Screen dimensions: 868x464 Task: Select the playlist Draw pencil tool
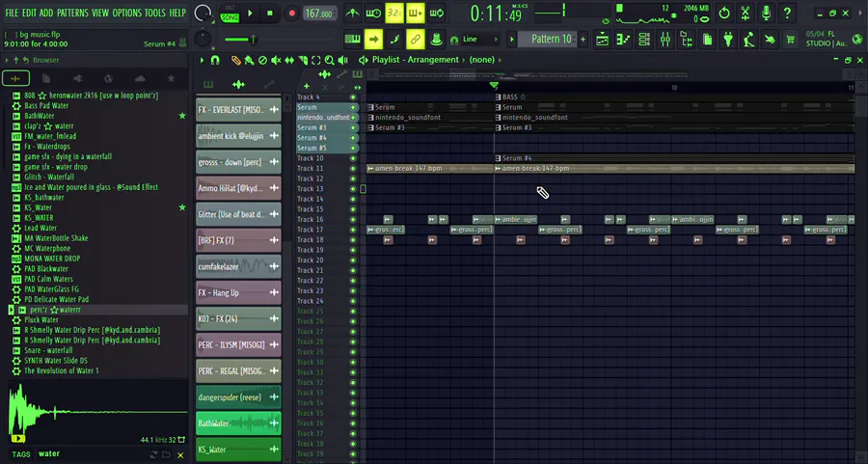click(236, 61)
